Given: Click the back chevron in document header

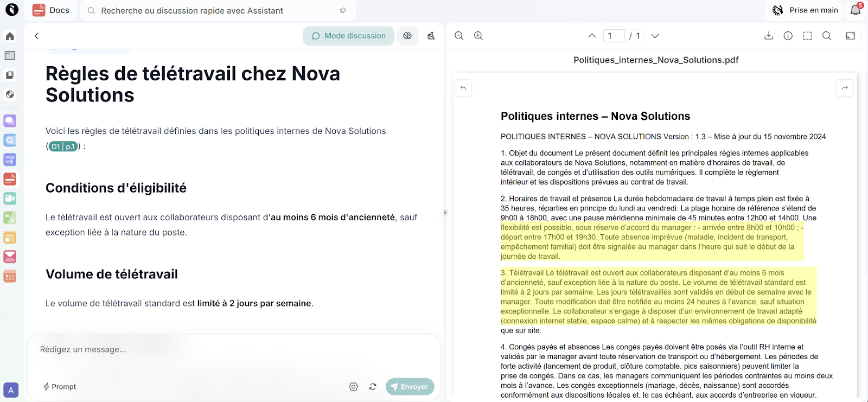Looking at the screenshot, I should pos(36,36).
